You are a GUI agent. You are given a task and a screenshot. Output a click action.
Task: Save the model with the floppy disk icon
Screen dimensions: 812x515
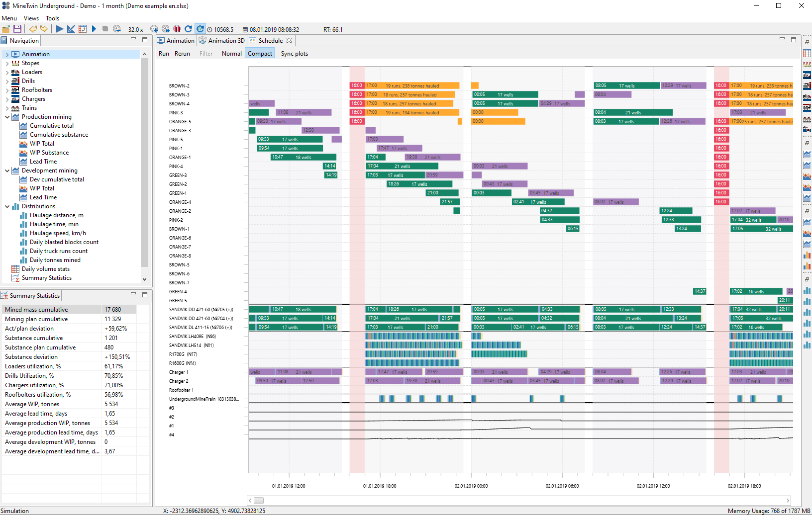[17, 29]
